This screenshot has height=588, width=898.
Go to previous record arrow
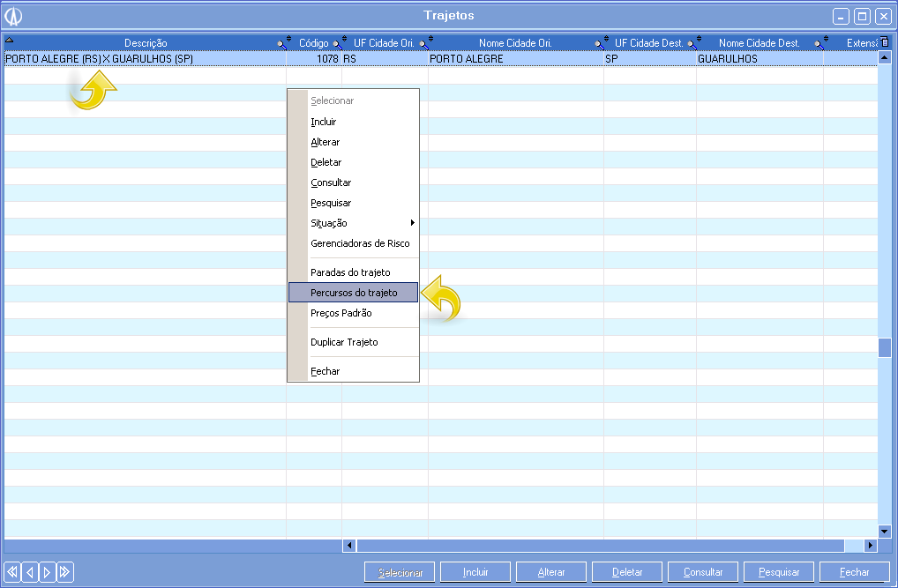click(29, 572)
